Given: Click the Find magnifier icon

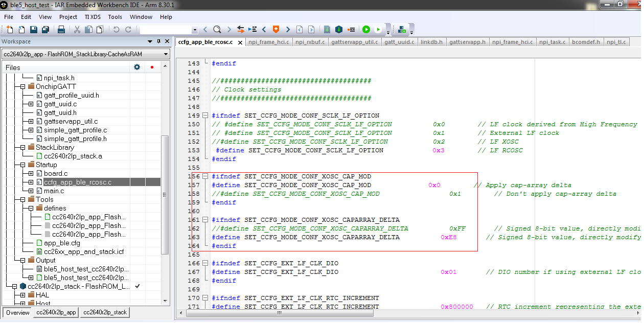Looking at the screenshot, I should click(x=217, y=30).
